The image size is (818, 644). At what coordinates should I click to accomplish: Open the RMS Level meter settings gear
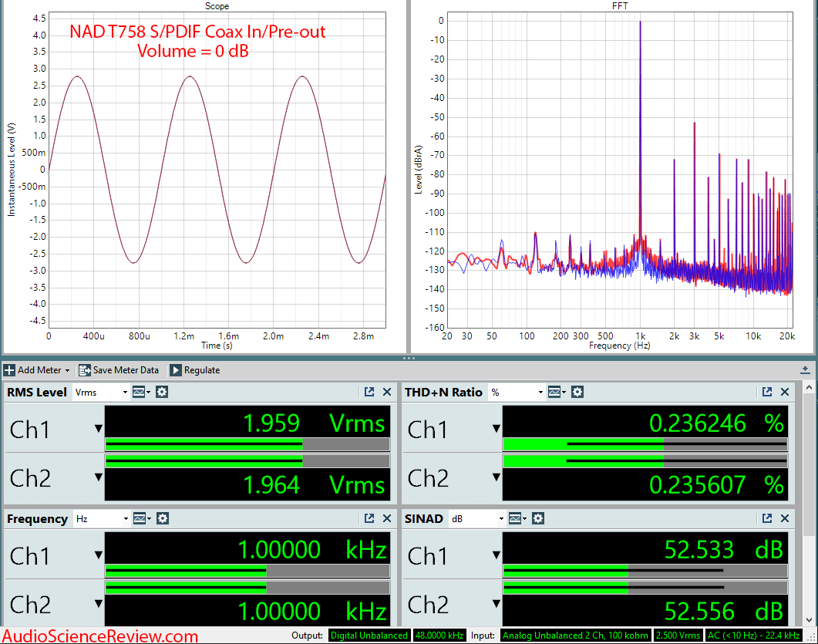coord(161,392)
